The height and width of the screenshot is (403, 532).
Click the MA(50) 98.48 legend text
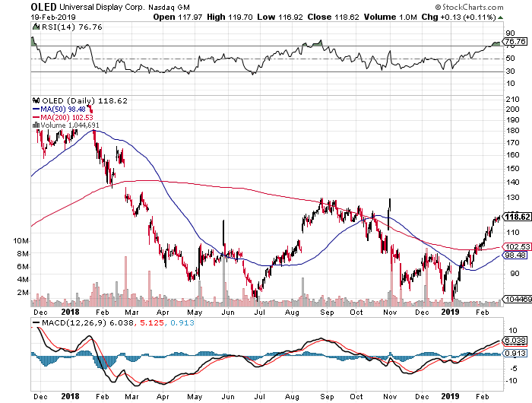(63, 109)
